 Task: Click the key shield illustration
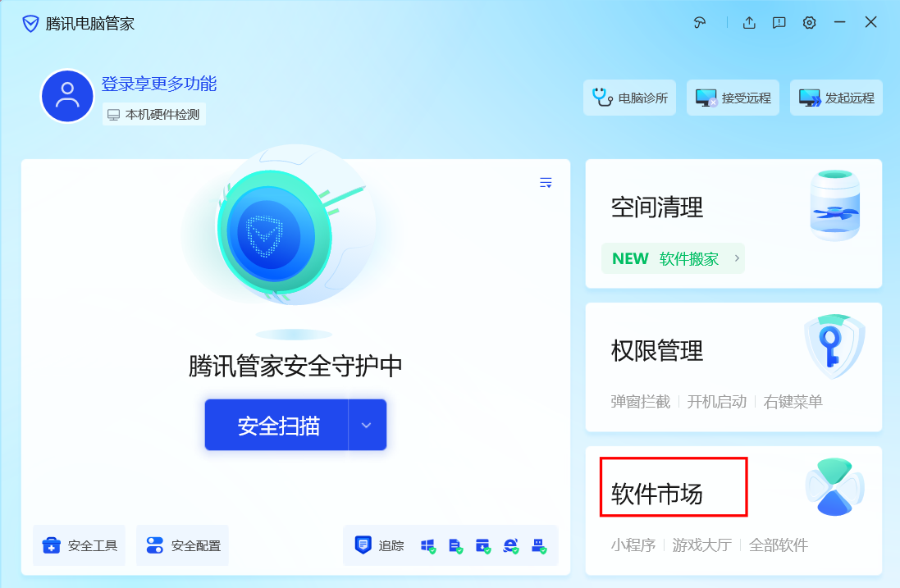tap(834, 346)
